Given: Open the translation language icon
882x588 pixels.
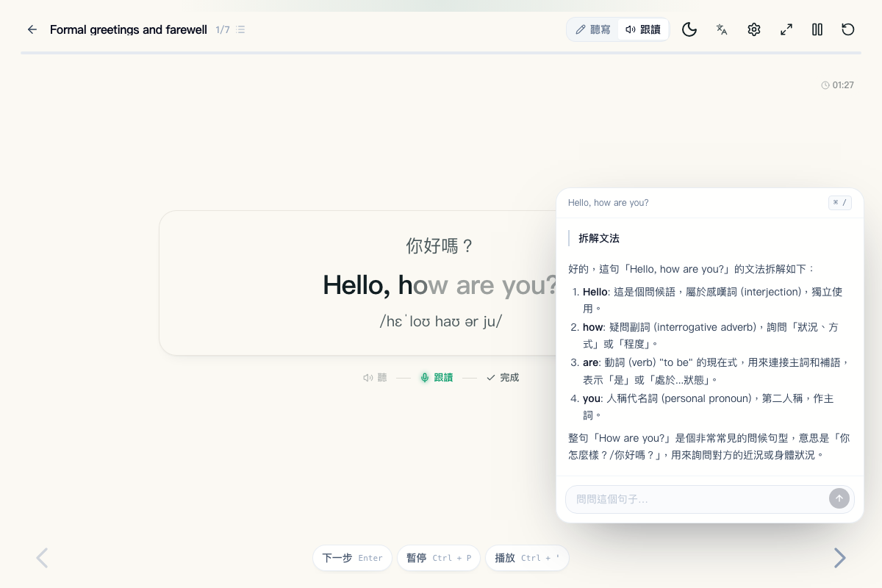Looking at the screenshot, I should tap(722, 29).
